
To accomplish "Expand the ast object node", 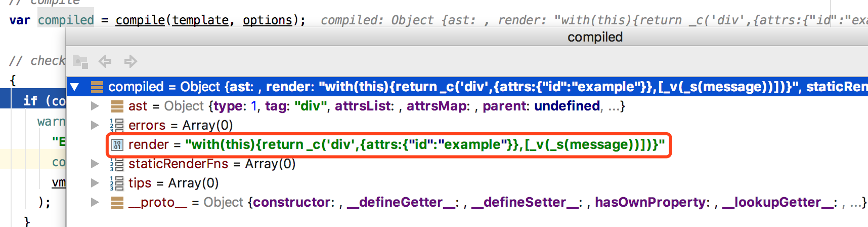I will (95, 106).
